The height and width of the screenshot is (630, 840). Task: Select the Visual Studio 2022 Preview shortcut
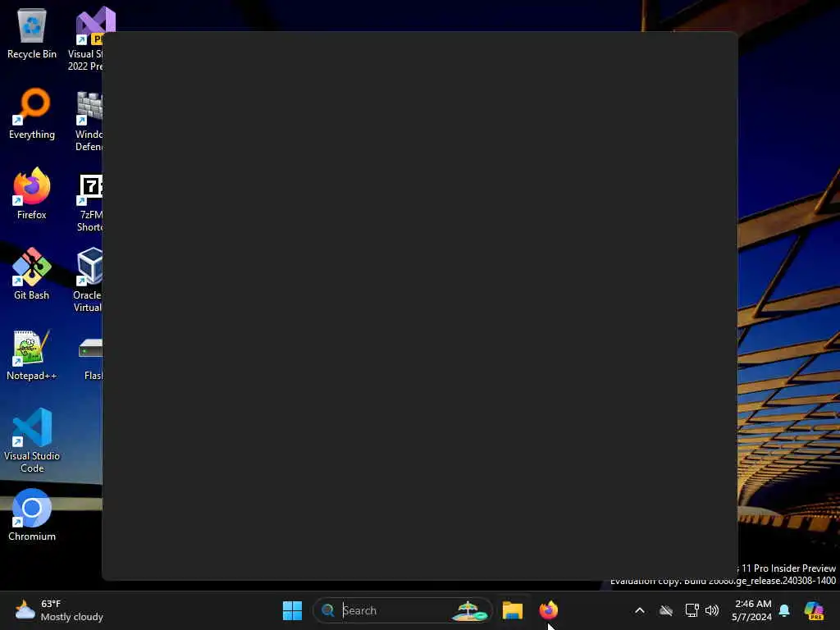coord(90,39)
